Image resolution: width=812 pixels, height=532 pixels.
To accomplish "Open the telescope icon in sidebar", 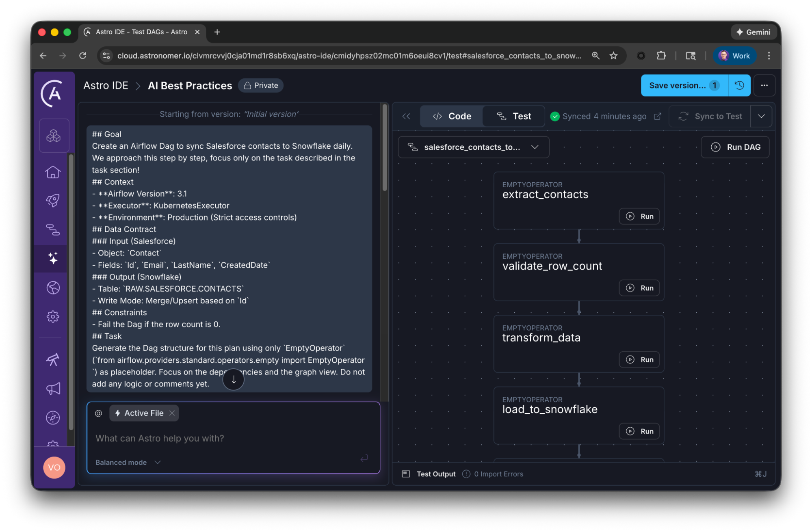I will click(53, 359).
